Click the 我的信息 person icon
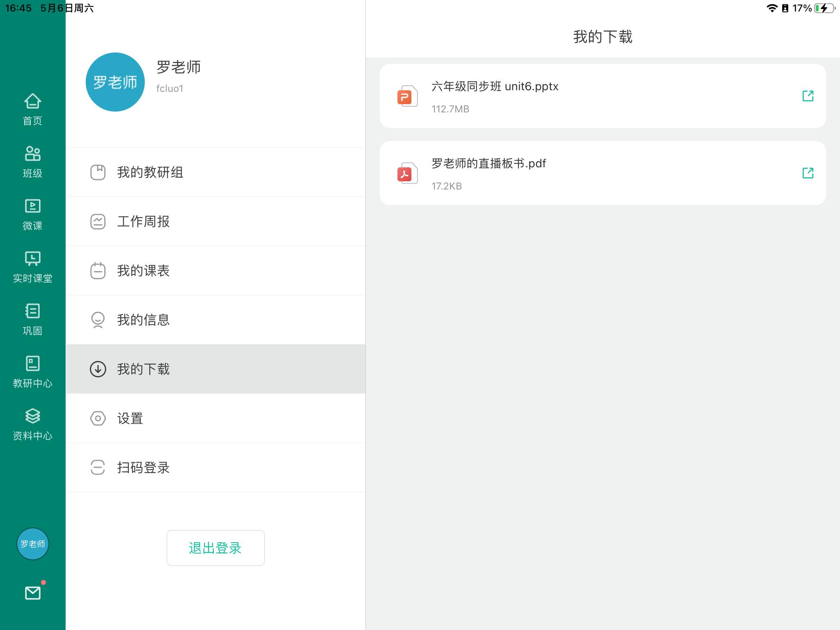 coord(98,320)
